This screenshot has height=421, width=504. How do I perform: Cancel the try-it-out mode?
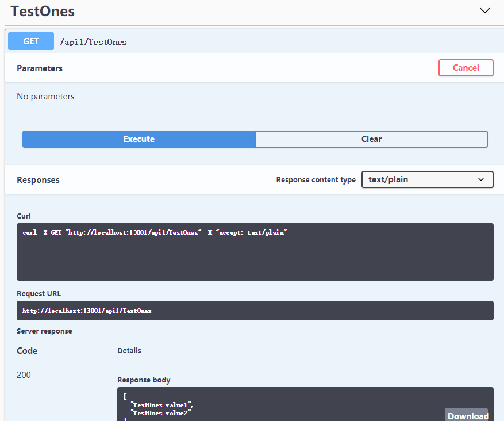465,68
